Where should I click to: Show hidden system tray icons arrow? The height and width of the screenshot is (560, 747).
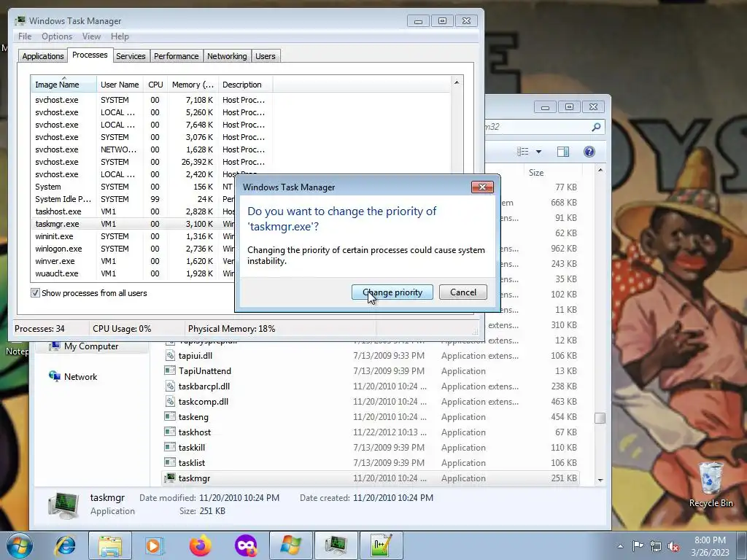pos(620,546)
